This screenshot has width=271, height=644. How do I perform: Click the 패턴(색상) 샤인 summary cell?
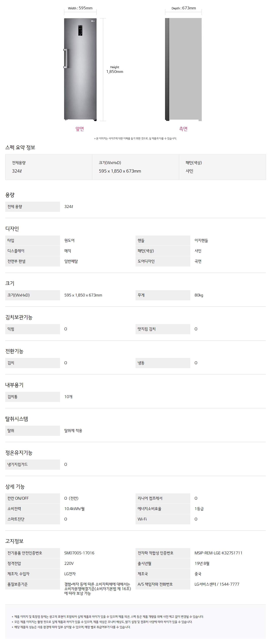(x=222, y=167)
